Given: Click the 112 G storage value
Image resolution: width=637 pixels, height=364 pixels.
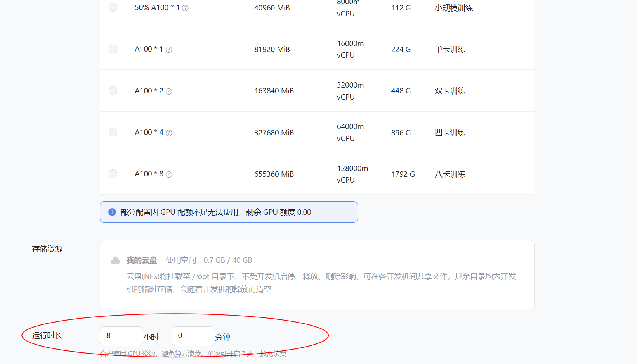Looking at the screenshot, I should (401, 8).
